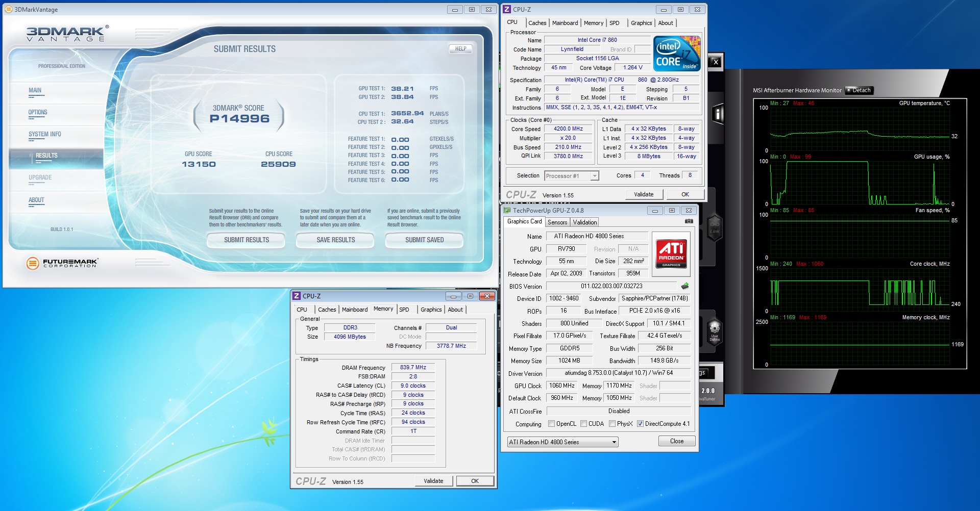Click the GPU temperature graph in Afterburner

(860, 129)
